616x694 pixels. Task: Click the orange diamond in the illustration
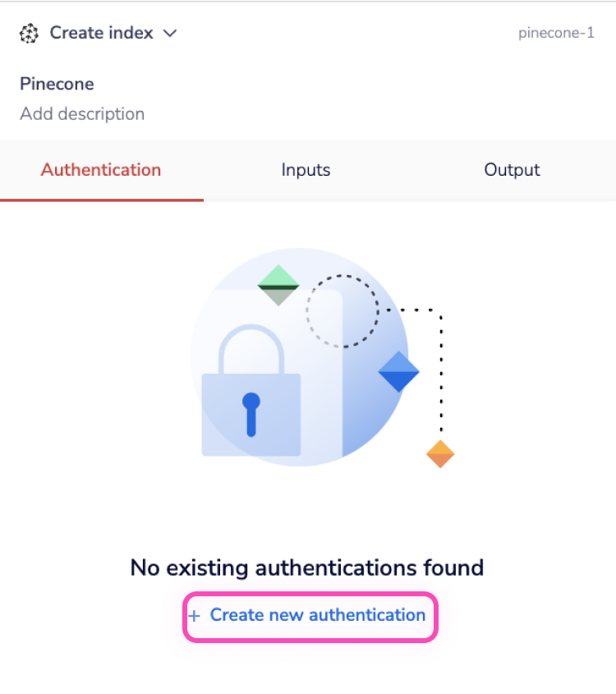coord(439,453)
